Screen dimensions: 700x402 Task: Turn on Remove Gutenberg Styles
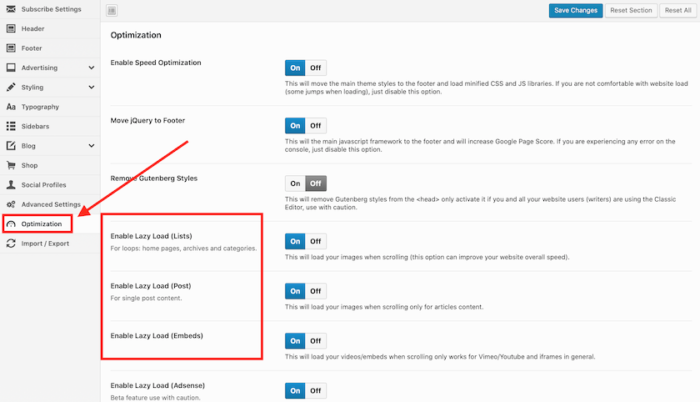coord(295,183)
